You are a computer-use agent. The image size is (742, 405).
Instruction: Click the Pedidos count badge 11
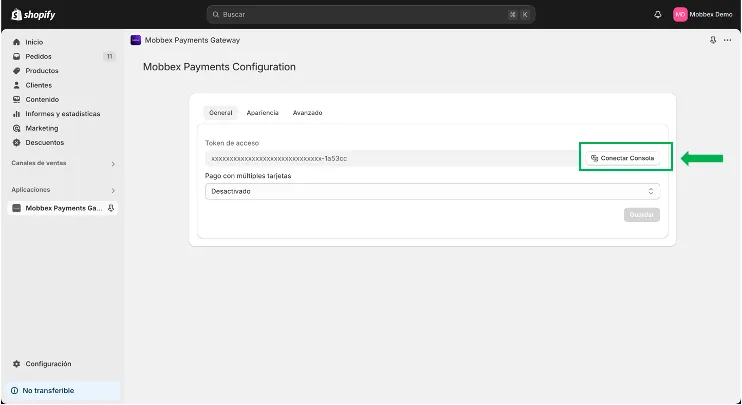109,56
